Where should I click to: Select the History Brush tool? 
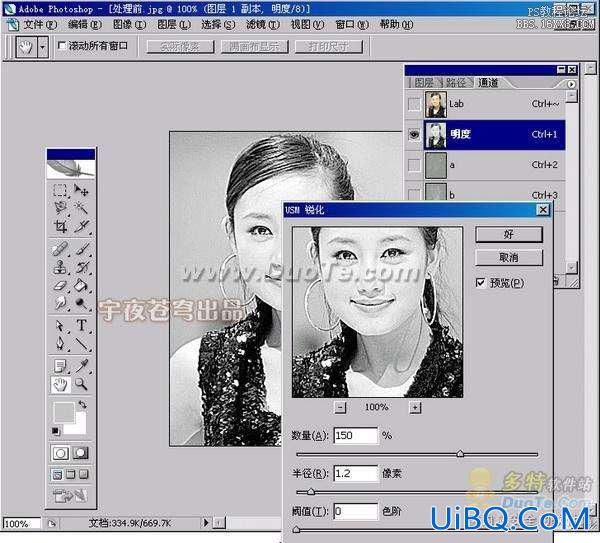pos(81,267)
